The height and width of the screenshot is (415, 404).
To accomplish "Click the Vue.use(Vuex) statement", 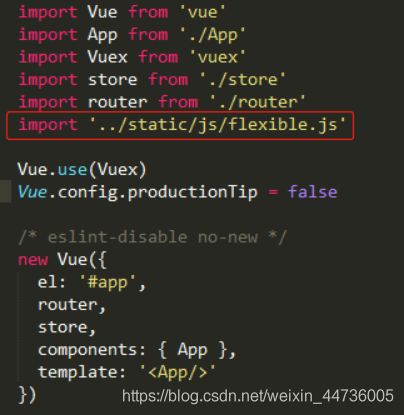I will (x=82, y=170).
